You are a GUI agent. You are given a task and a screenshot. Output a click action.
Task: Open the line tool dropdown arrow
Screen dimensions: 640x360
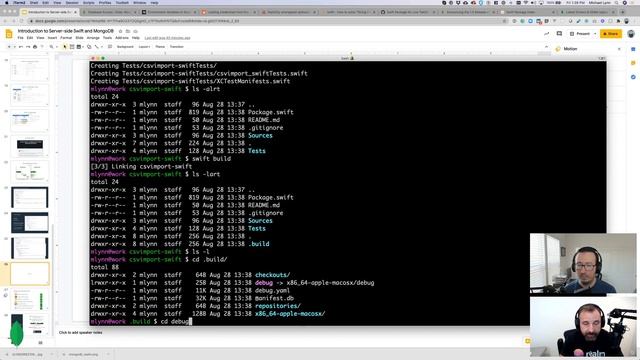(x=101, y=47)
